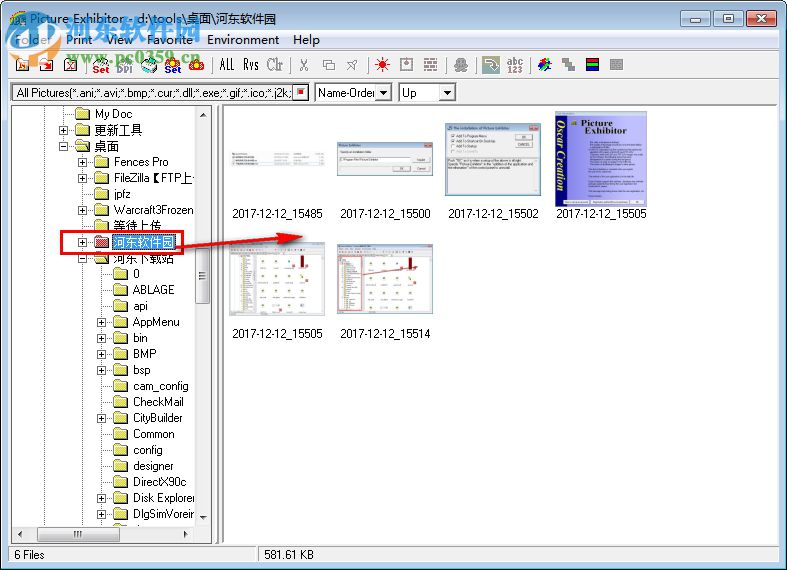Click the red-green-blue stripes icon
Image resolution: width=787 pixels, height=570 pixels.
pos(592,65)
